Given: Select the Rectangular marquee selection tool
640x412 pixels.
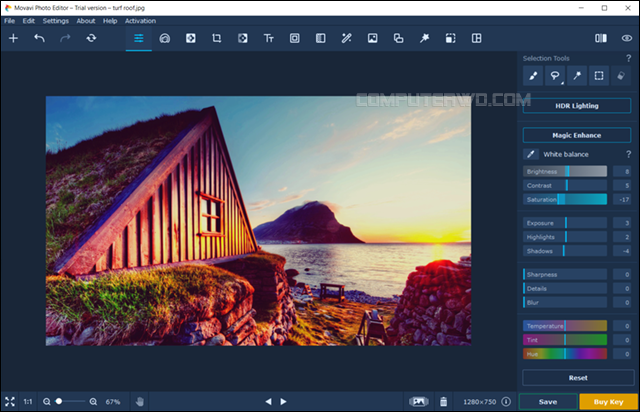Looking at the screenshot, I should [x=599, y=76].
